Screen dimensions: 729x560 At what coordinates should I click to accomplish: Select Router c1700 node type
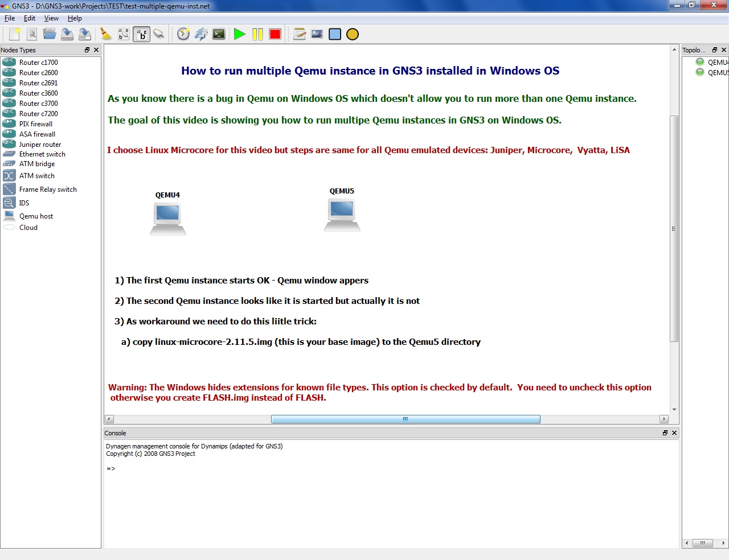point(39,63)
